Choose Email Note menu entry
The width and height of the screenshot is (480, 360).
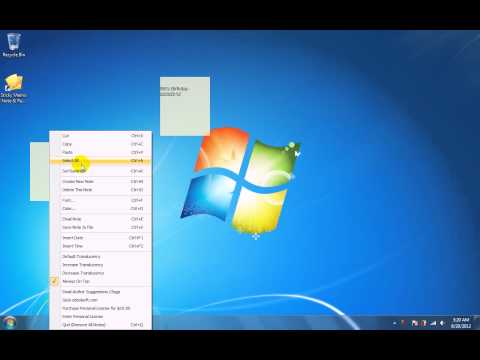tap(100, 219)
